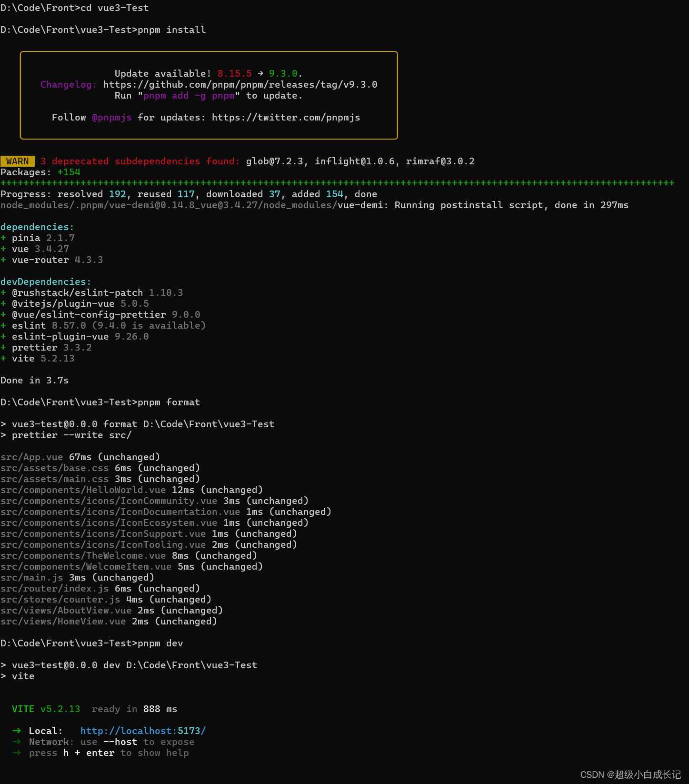Click the 'TheWelcome.vue' output line
This screenshot has width=689, height=784.
(x=129, y=555)
